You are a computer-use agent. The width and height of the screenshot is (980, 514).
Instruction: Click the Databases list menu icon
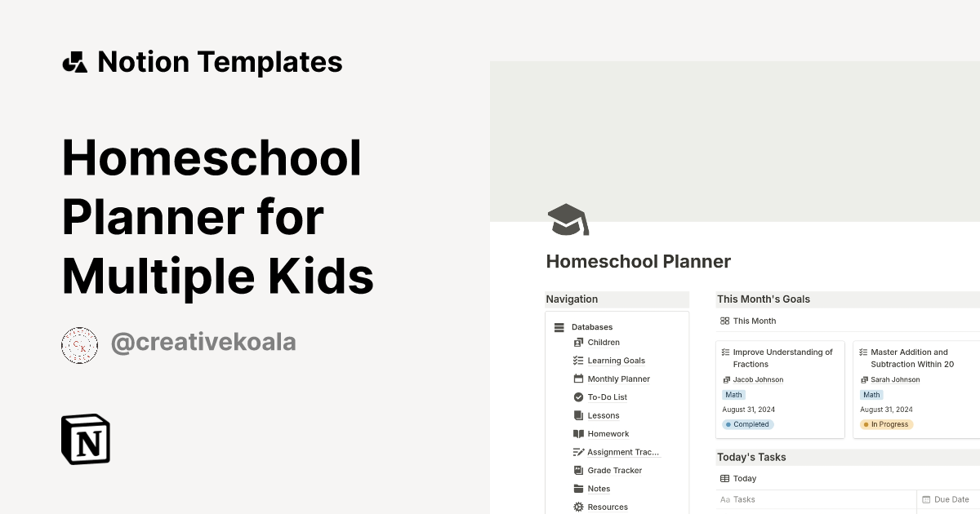tap(559, 326)
